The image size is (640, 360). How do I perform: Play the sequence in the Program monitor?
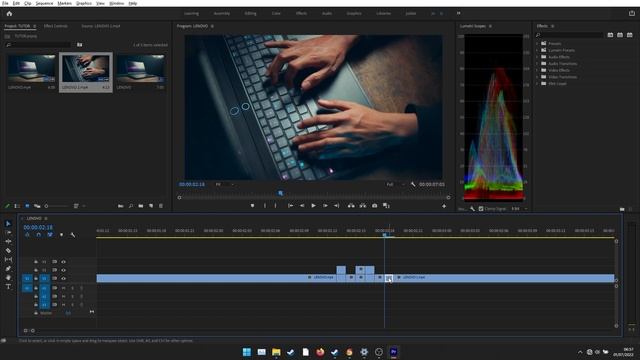(x=313, y=206)
